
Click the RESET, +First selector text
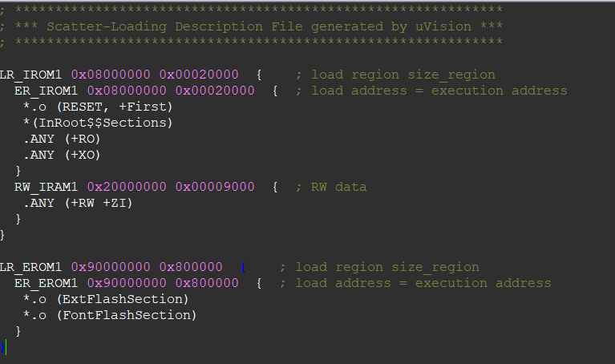(x=115, y=107)
